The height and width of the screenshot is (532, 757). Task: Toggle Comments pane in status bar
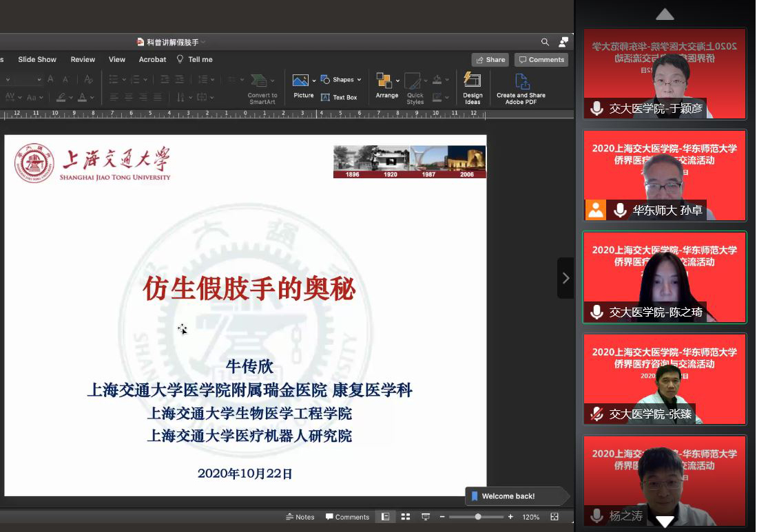[347, 517]
